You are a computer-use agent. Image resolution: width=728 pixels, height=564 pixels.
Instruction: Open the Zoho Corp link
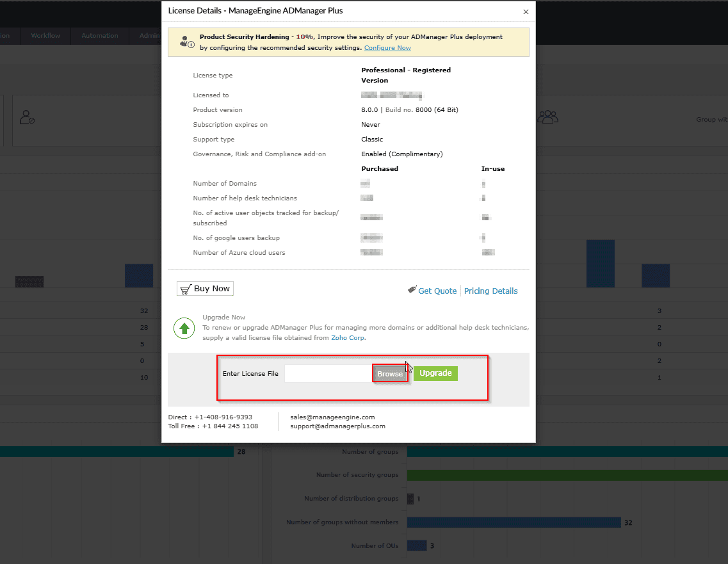pyautogui.click(x=348, y=338)
